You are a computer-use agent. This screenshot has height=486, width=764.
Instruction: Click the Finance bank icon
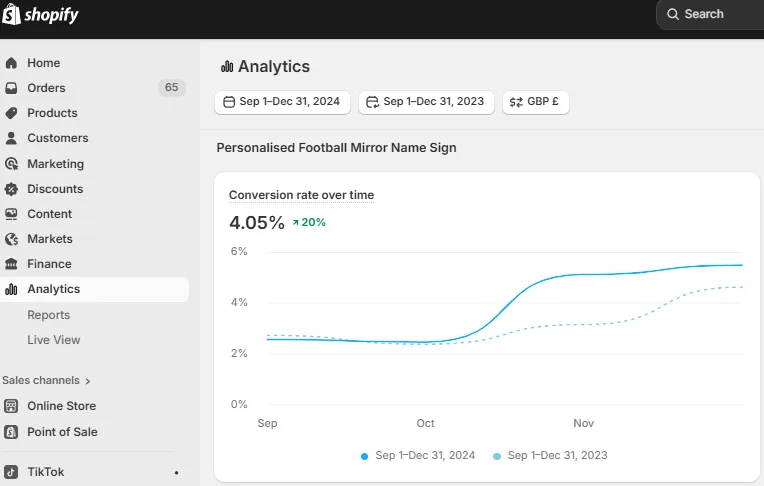coord(11,264)
